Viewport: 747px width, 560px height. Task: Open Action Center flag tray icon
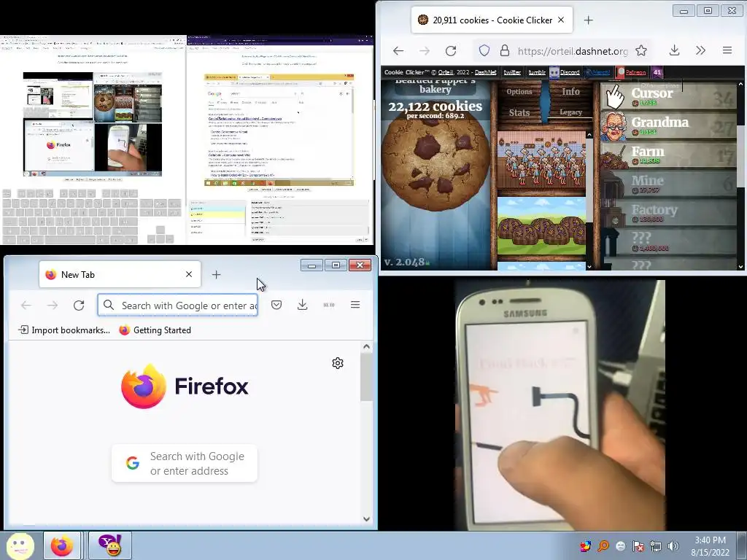(x=638, y=546)
